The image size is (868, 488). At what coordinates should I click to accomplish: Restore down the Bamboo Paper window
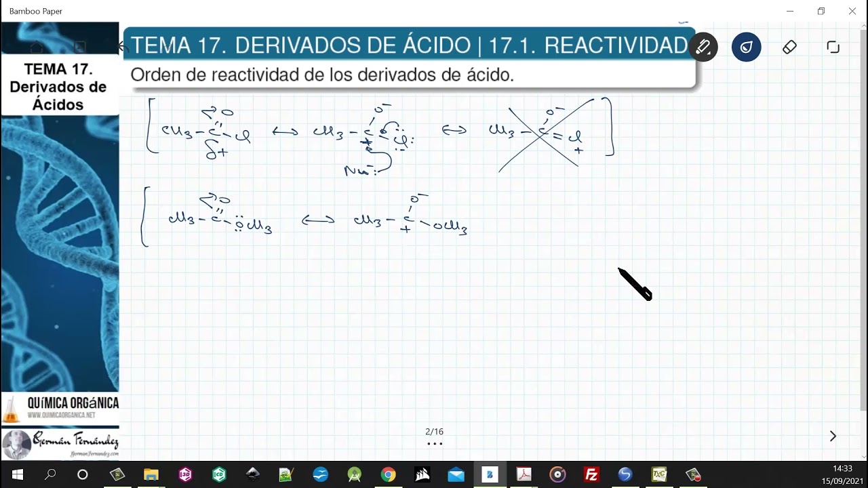(821, 12)
